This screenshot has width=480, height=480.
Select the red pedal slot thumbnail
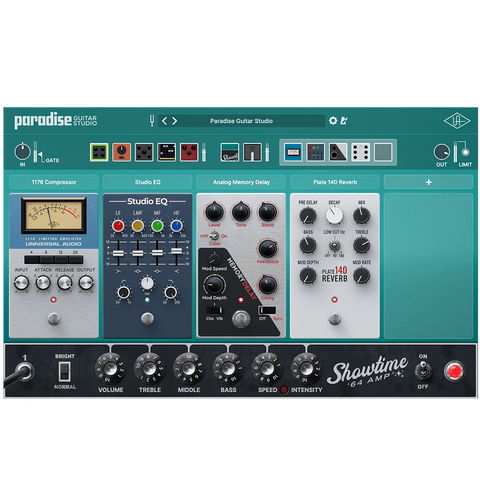(189, 152)
